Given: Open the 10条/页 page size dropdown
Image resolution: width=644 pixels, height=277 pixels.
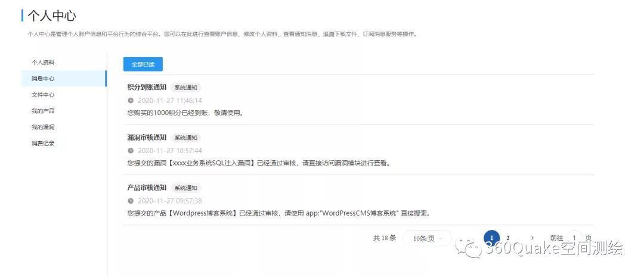Looking at the screenshot, I should (427, 238).
